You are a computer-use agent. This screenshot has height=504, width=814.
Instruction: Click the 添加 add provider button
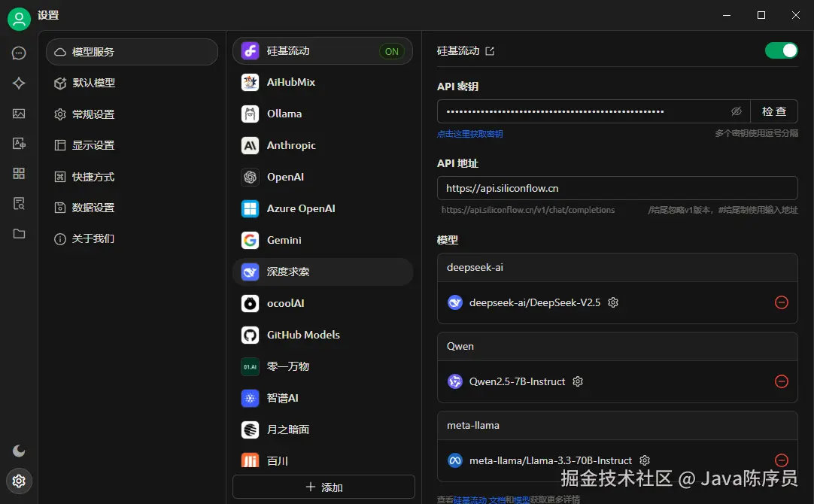click(x=324, y=487)
